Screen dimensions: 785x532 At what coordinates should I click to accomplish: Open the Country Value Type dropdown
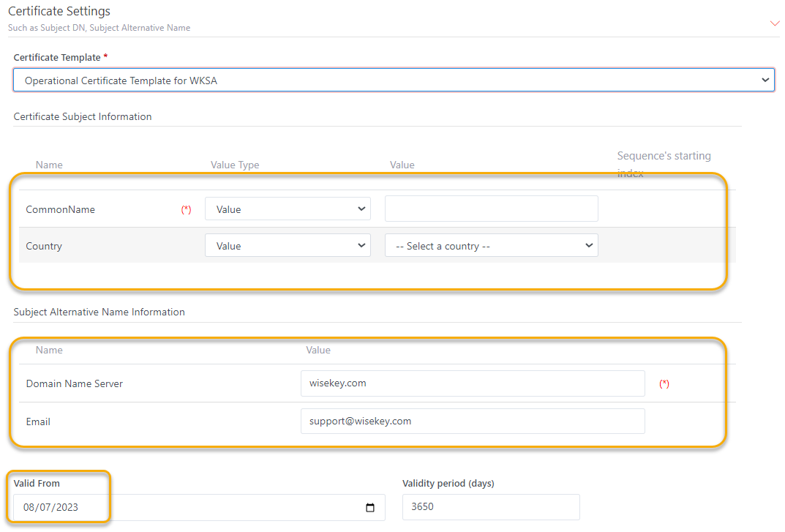288,246
